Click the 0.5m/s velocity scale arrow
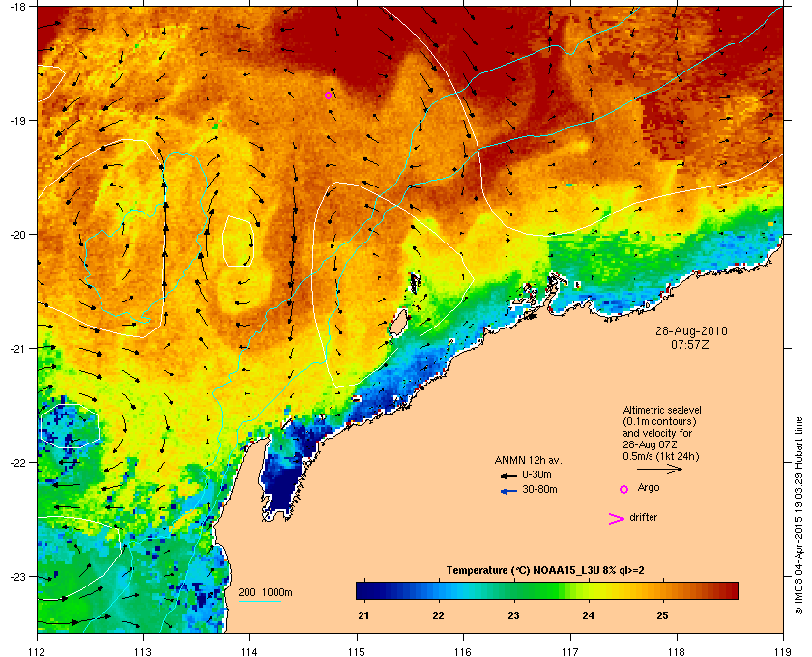The image size is (812, 657). pos(659,469)
